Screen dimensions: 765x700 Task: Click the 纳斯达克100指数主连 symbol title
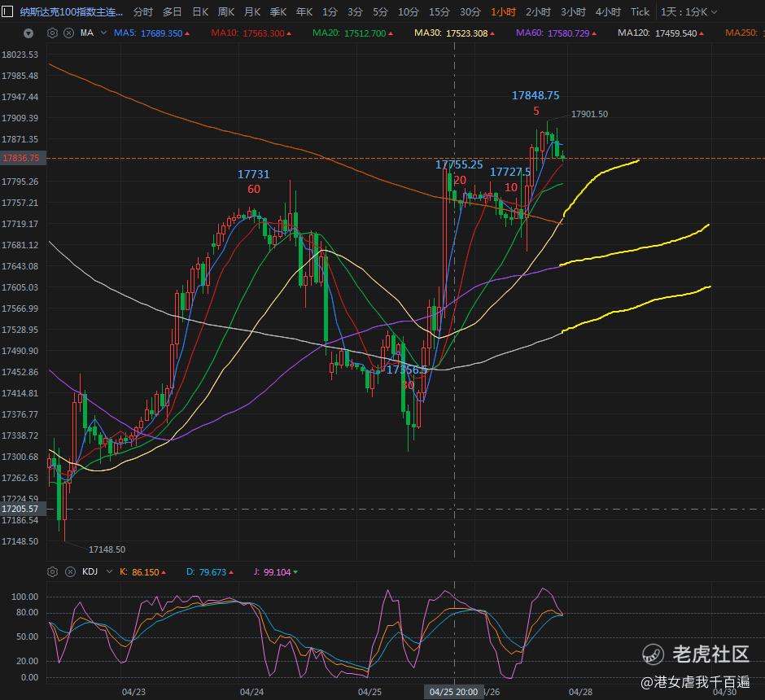(x=72, y=11)
